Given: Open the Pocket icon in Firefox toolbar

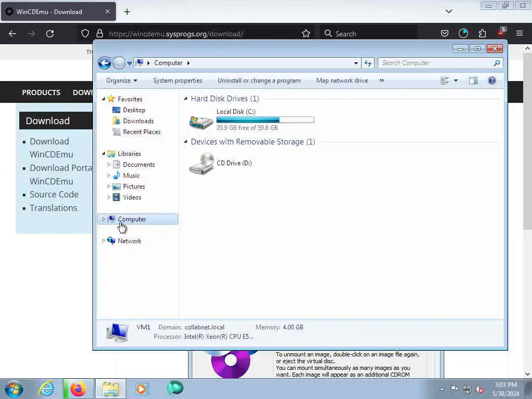Looking at the screenshot, I should pos(445,34).
